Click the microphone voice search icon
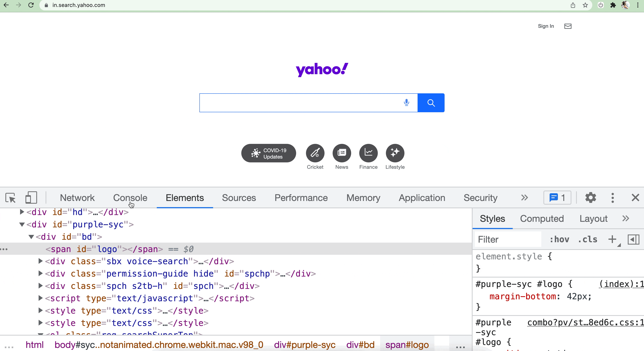Screen dimensions: 644x351 407,102
